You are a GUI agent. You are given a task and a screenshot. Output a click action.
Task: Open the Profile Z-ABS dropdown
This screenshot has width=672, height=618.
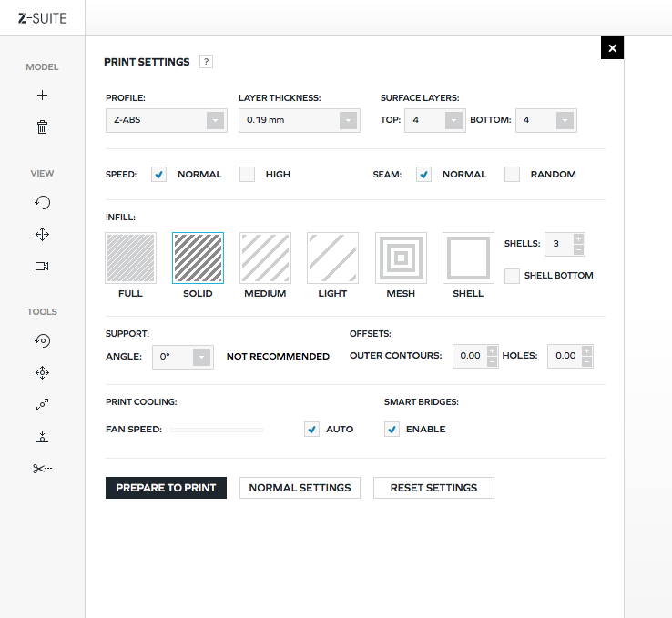click(167, 120)
